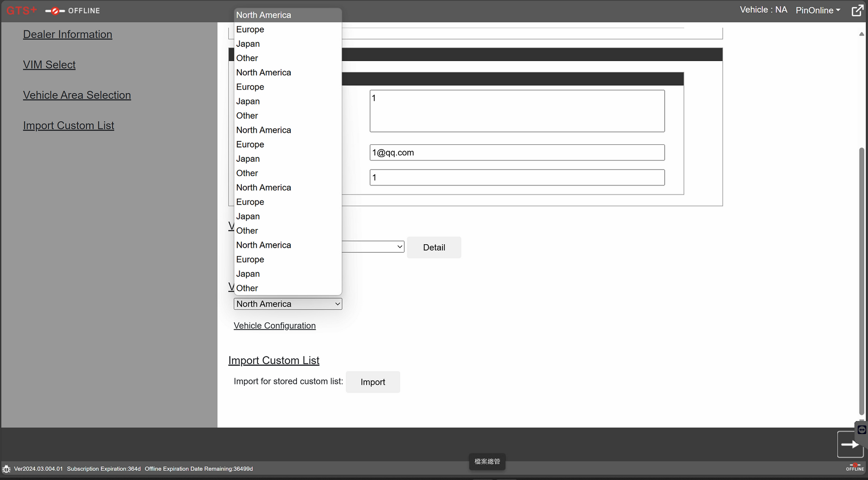Click the GTS+ logo in the header

[21, 10]
